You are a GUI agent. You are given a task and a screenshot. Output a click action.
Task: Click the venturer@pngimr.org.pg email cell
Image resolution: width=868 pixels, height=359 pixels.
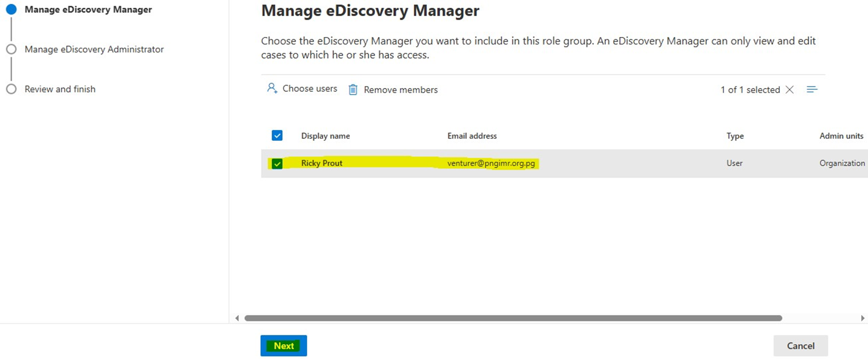tap(491, 163)
